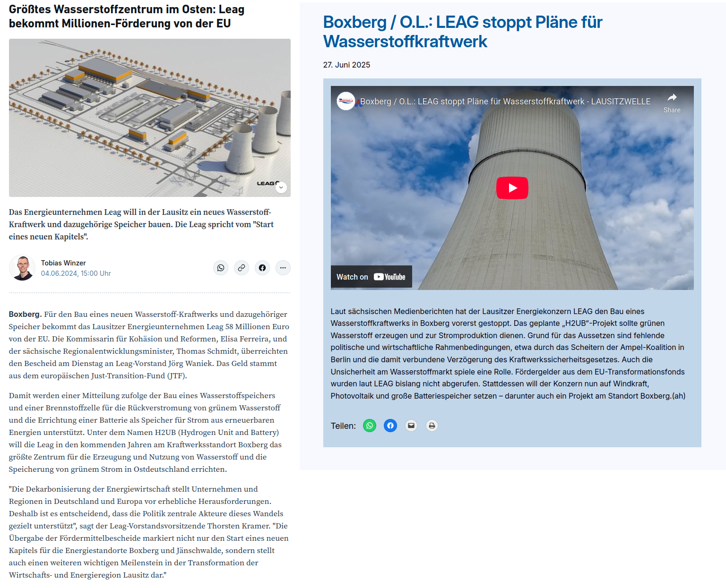Share article on Facebook beside author name
The image size is (726, 588).
click(x=262, y=268)
